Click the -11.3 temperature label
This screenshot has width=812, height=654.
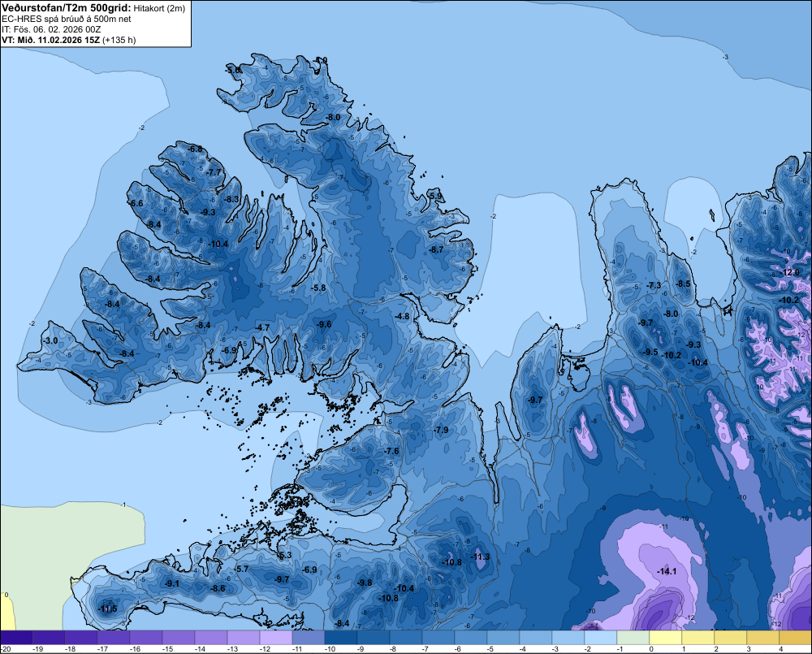click(480, 557)
